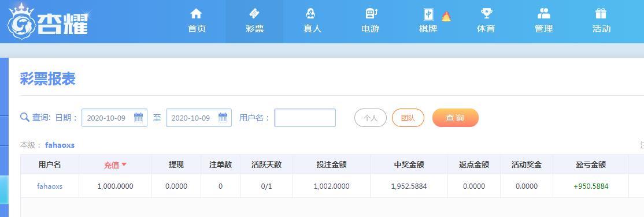Sort by 充值 column arrow

pyautogui.click(x=124, y=164)
